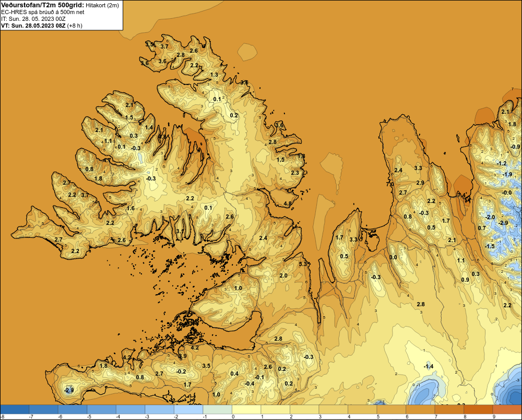Viewport: 522px width, 420px height.
Task: Click the '4.7' temperature value on map
Action: 106,160
